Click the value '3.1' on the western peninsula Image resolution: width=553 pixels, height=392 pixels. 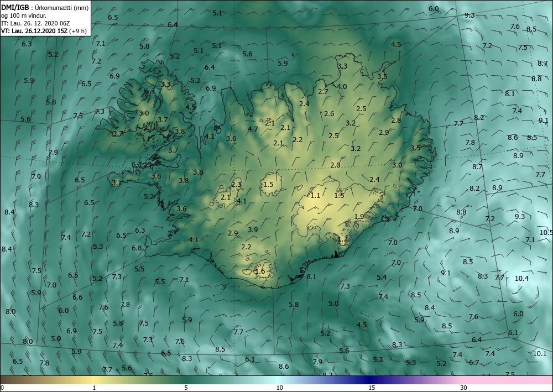coord(116,182)
